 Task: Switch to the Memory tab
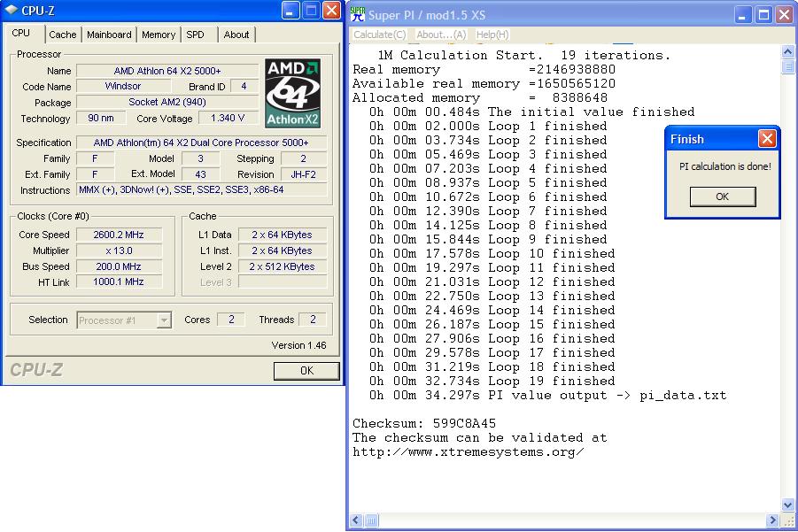click(x=159, y=35)
